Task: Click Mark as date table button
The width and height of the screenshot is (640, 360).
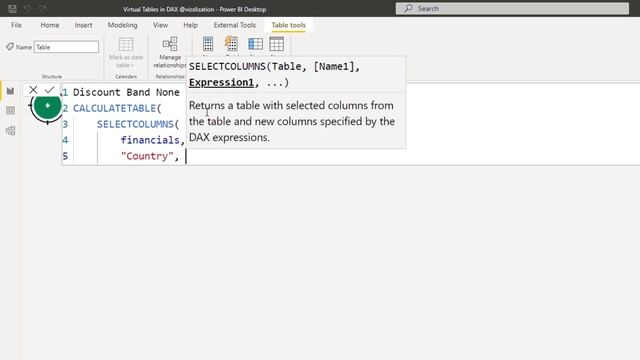Action: (x=126, y=53)
